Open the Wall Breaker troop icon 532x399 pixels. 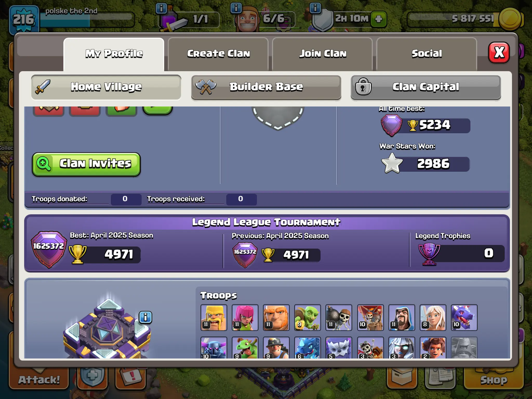click(x=339, y=317)
